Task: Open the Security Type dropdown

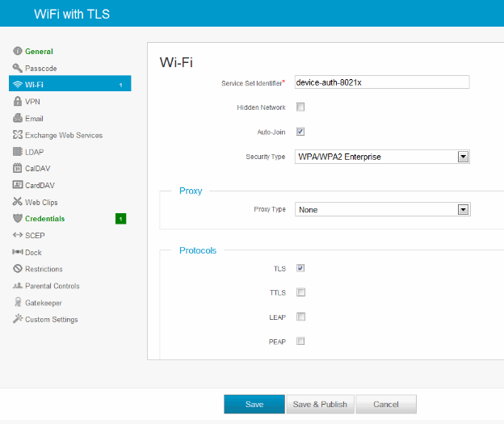Action: click(381, 157)
